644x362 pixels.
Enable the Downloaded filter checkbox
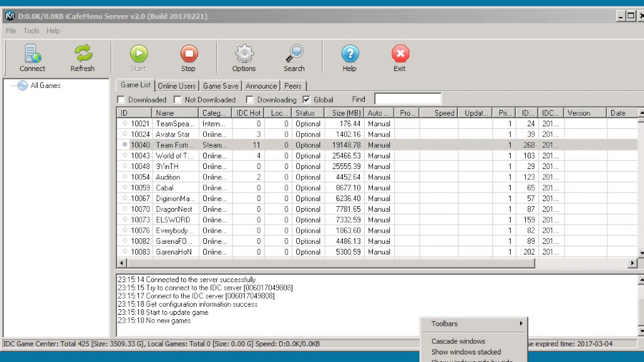121,100
